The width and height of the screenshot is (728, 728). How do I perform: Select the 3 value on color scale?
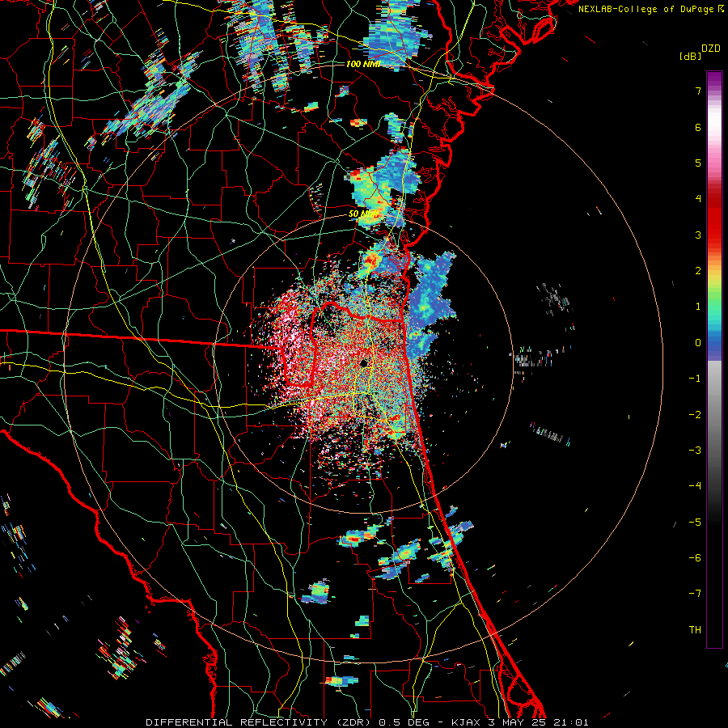coord(698,235)
